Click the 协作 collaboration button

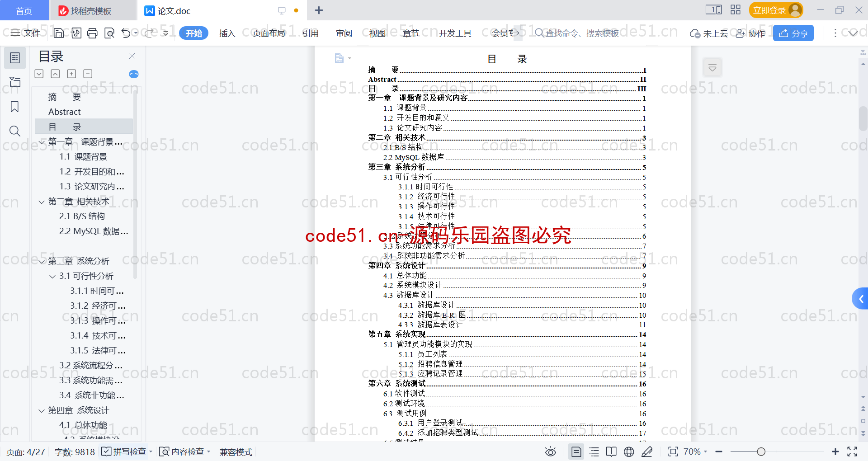[750, 33]
